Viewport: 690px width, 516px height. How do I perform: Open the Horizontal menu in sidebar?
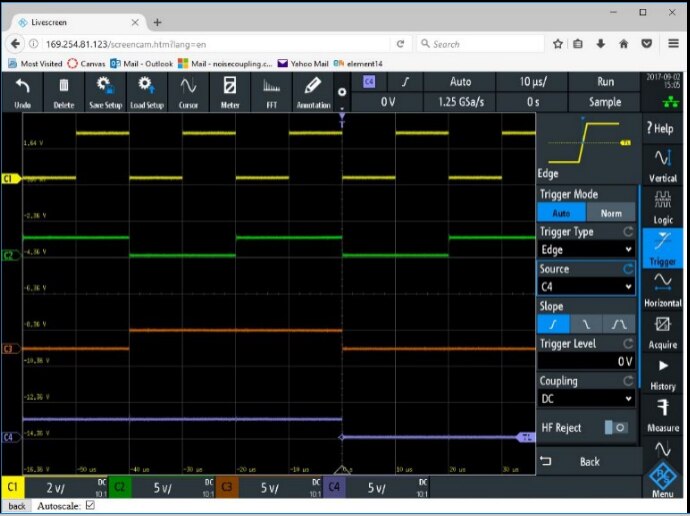663,289
